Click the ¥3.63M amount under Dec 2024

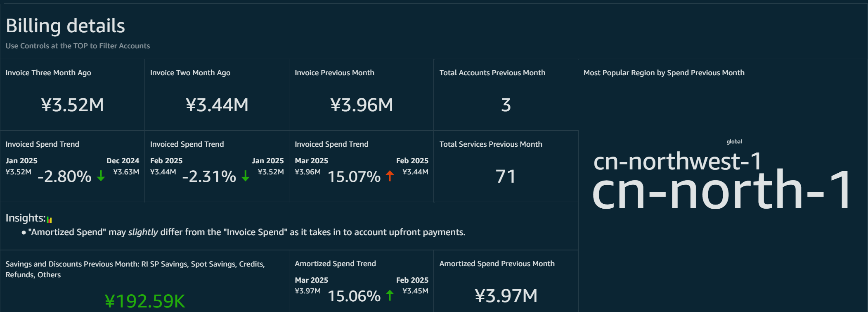click(x=126, y=172)
